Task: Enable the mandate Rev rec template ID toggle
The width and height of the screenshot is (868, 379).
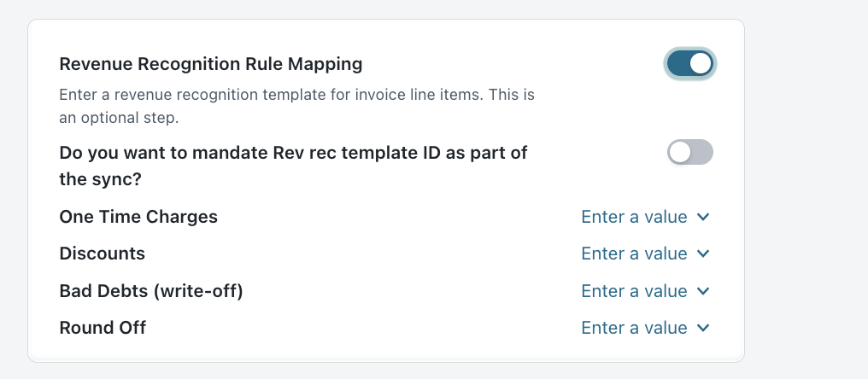Action: 689,152
